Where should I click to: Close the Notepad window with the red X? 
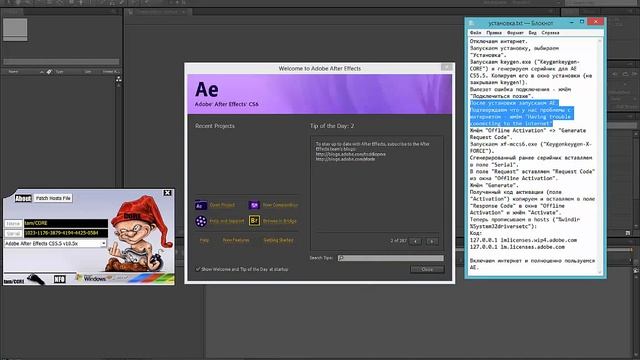(x=596, y=22)
